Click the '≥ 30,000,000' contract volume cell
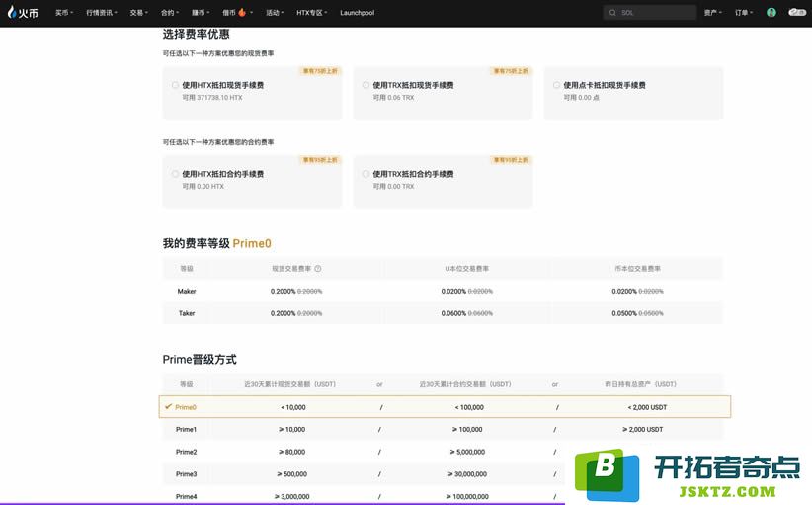Viewport: 812px width, 505px height. [467, 474]
